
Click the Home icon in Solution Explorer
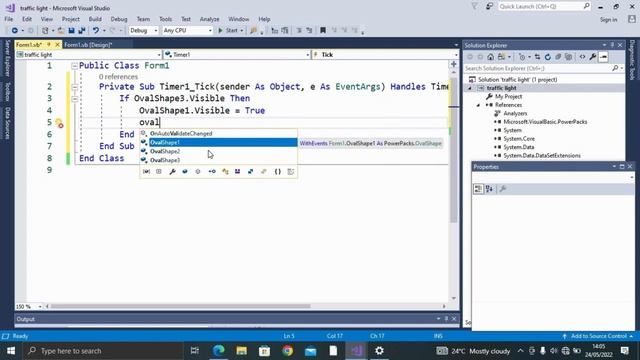[491, 57]
